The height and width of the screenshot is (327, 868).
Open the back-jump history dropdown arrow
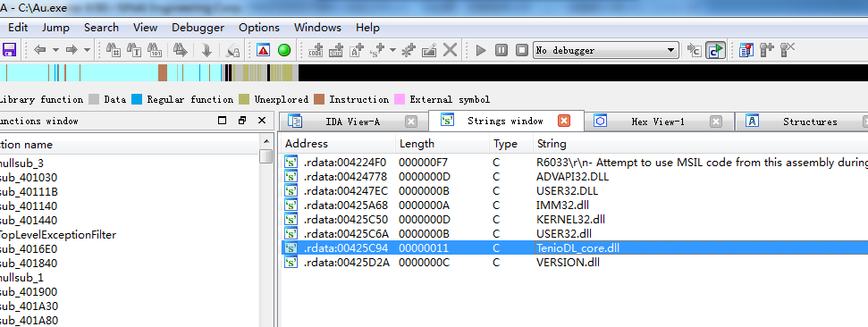pos(55,50)
